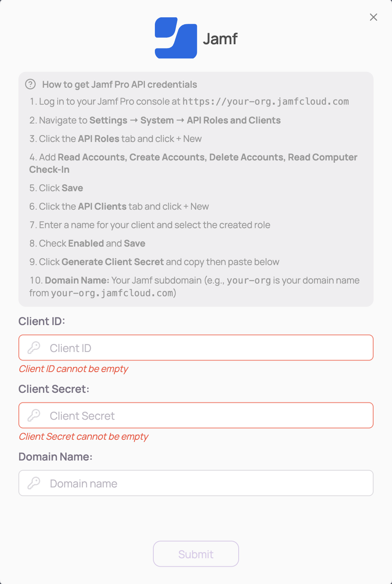This screenshot has width=392, height=584.
Task: Close the Jamf credentials dialog
Action: (x=373, y=17)
